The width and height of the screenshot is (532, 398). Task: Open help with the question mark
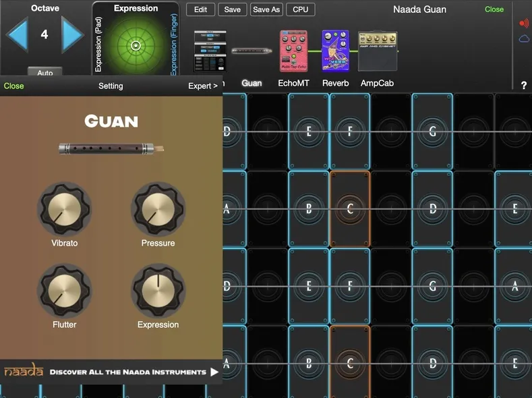click(x=524, y=85)
